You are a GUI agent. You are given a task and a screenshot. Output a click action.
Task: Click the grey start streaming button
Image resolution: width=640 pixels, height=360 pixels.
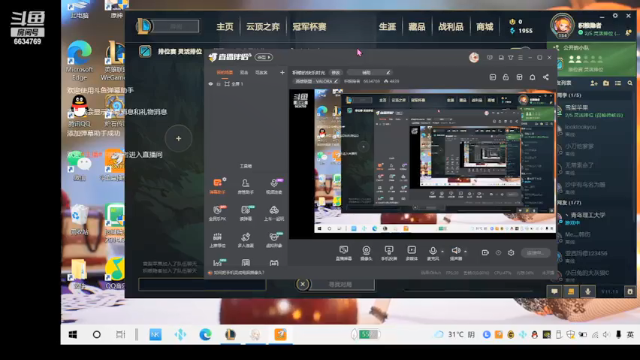pos(535,253)
